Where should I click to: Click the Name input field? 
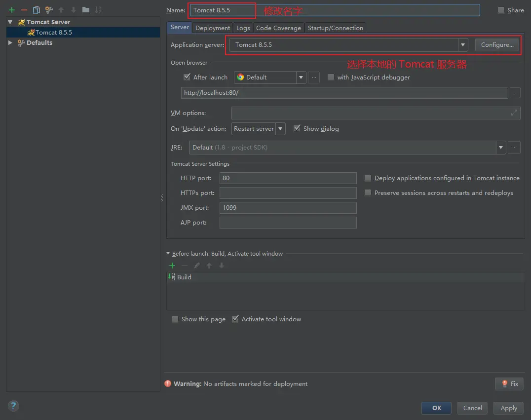click(x=335, y=10)
